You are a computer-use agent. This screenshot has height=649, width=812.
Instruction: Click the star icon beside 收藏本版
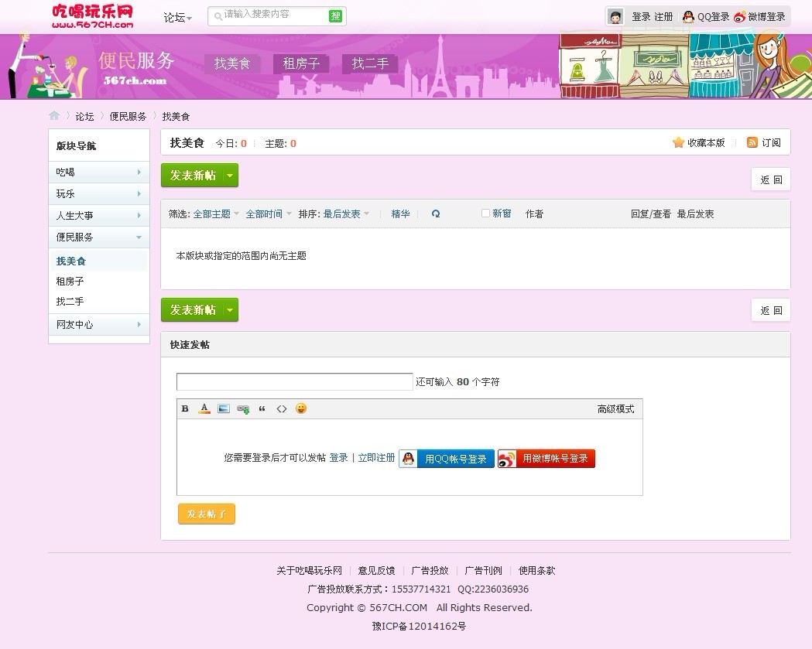click(x=678, y=142)
